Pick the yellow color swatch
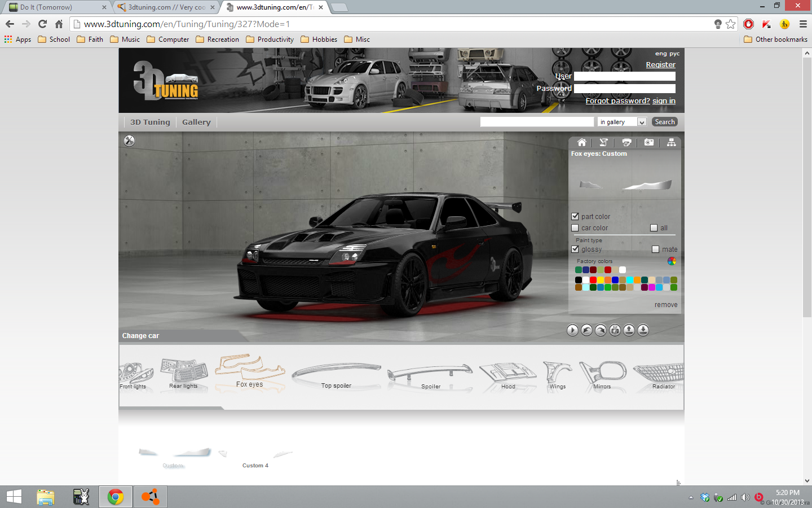Viewport: 812px width, 508px height. pos(601,280)
